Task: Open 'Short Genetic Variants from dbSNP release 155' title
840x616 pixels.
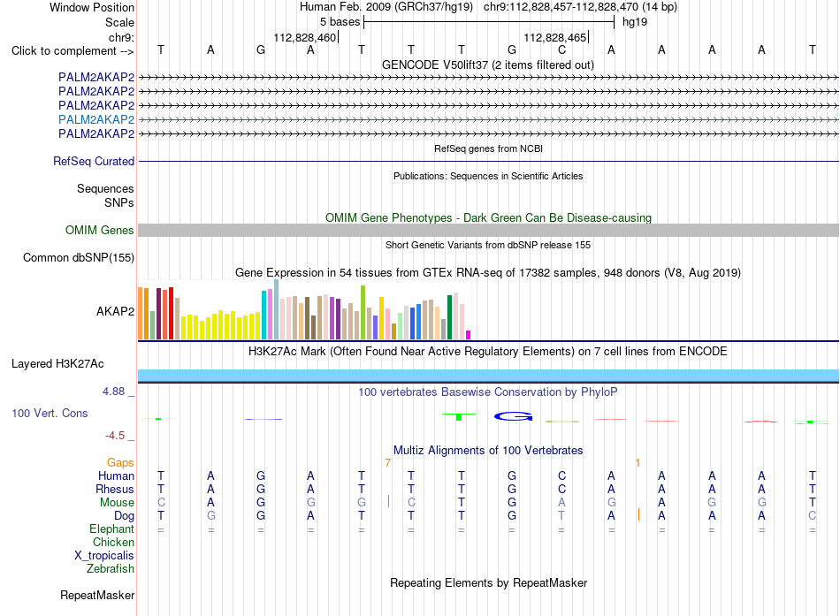Action: point(488,245)
